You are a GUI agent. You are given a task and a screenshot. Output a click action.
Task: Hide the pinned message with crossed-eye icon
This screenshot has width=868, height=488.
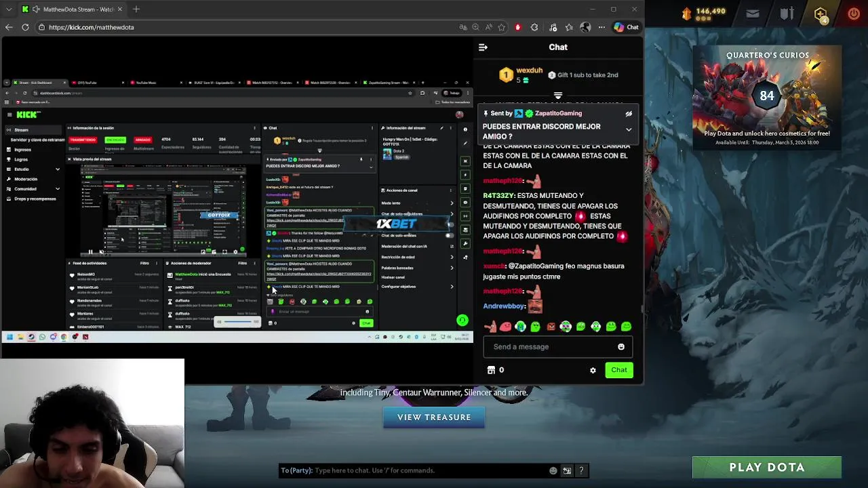pyautogui.click(x=629, y=114)
